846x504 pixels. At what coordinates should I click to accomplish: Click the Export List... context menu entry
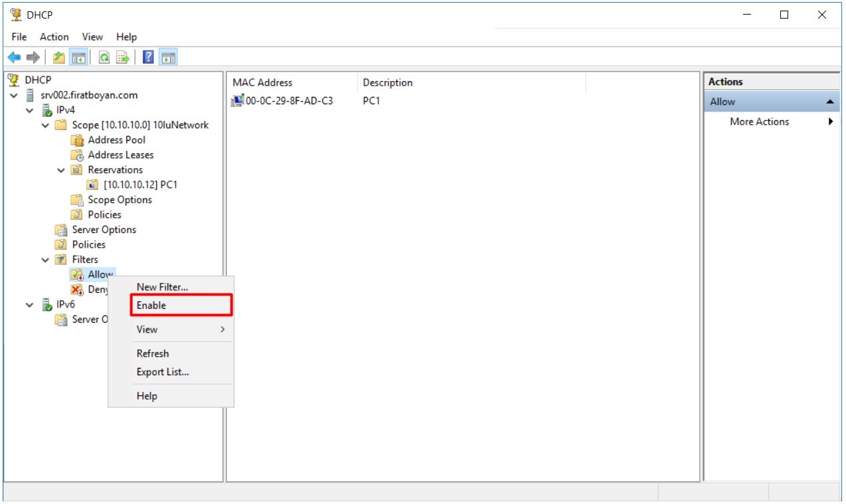(163, 372)
